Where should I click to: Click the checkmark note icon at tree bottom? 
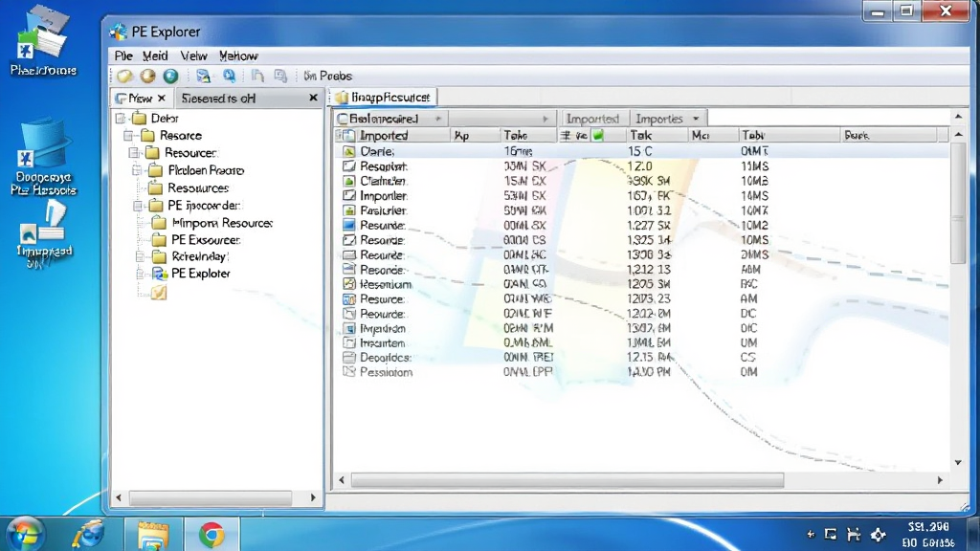coord(159,293)
